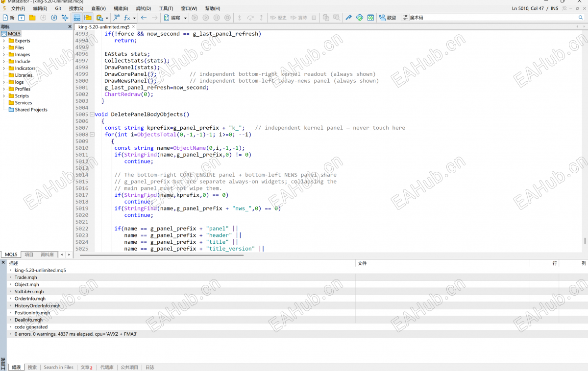Collapse the for loop fold at line 5008
Viewport: 588px width, 371px height.
point(92,135)
